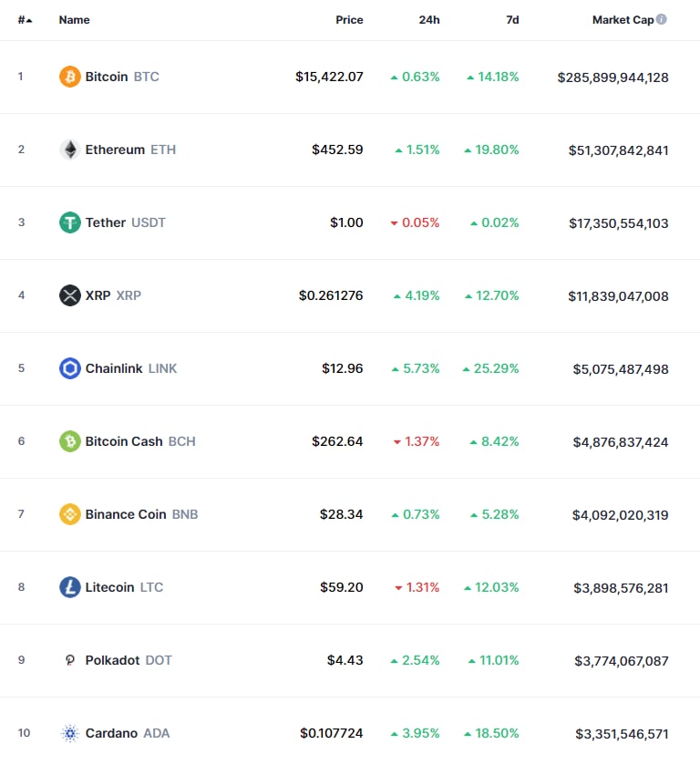700x765 pixels.
Task: Sort by rank number column header
Action: (25, 20)
